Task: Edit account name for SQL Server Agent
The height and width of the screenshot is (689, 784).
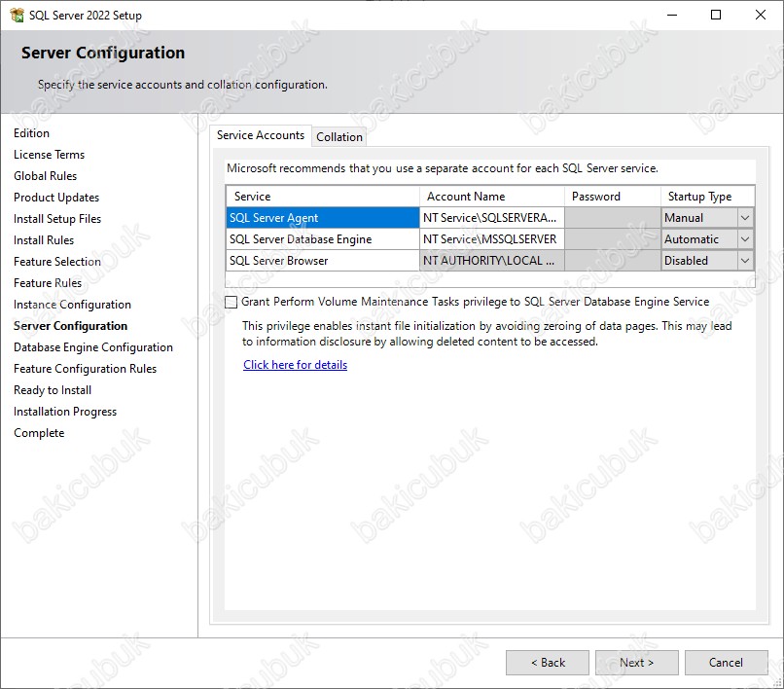Action: click(490, 218)
